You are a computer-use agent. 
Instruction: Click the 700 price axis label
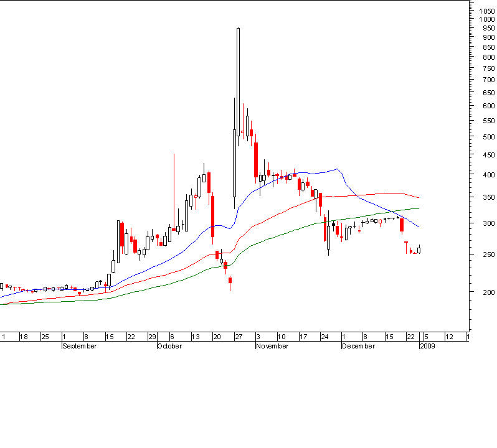pyautogui.click(x=488, y=80)
